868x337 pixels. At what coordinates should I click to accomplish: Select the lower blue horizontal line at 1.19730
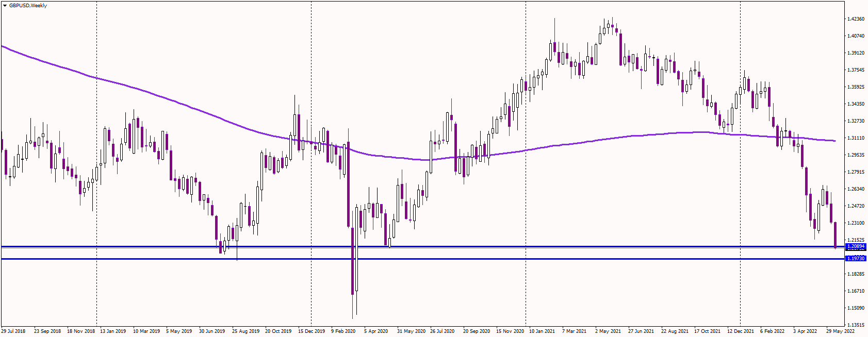click(x=423, y=259)
